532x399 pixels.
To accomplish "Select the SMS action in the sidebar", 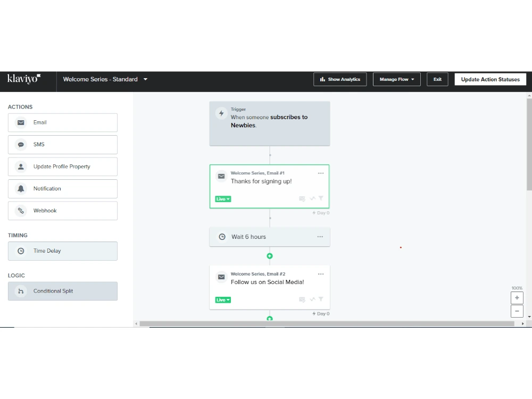I will pos(62,144).
